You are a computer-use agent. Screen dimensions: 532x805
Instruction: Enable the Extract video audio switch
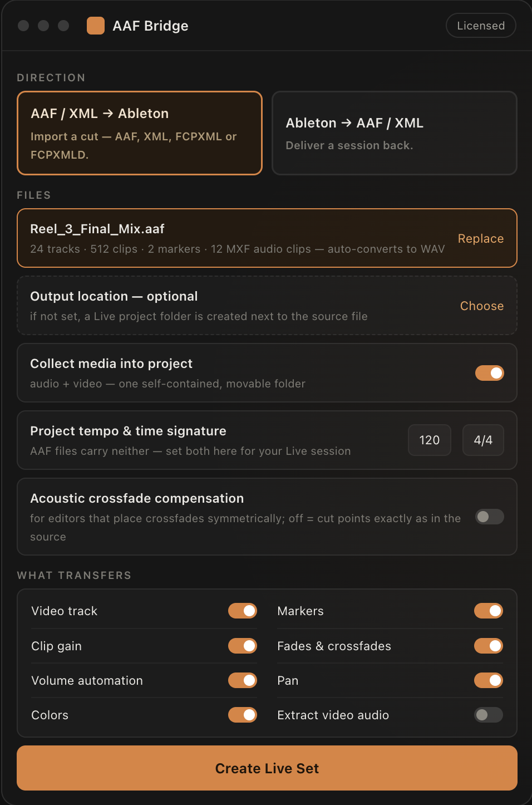click(x=489, y=715)
